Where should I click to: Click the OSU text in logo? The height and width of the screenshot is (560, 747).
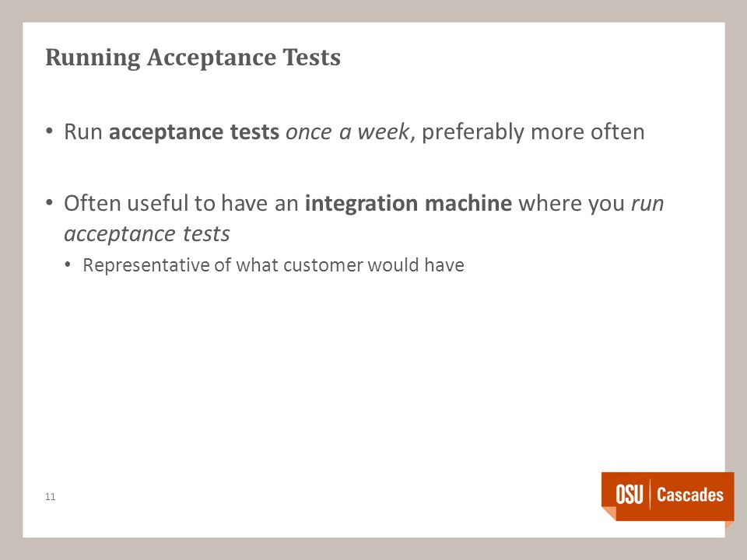(630, 495)
